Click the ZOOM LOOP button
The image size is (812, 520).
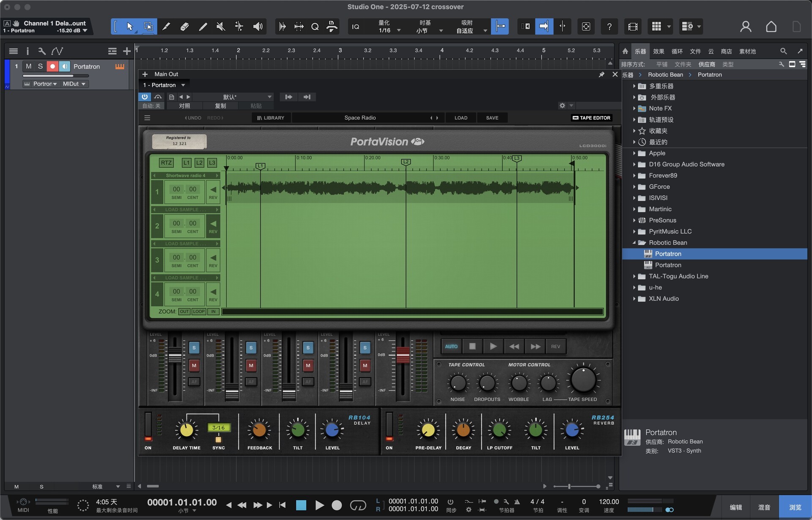click(x=198, y=311)
